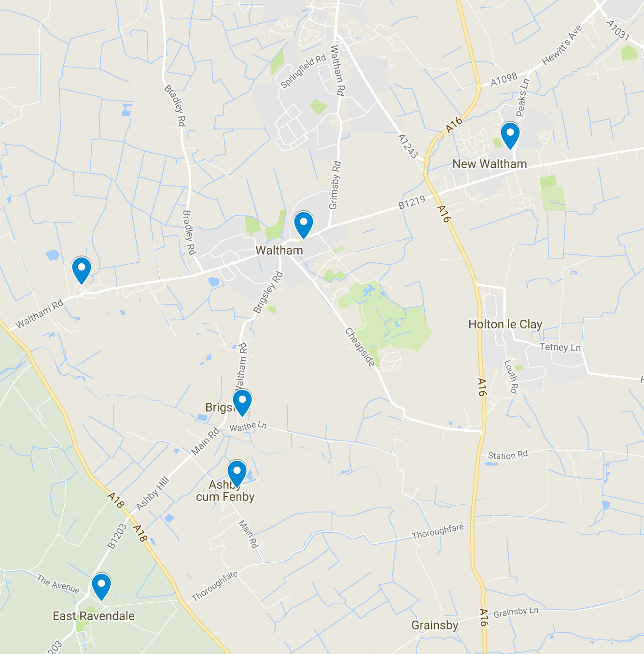This screenshot has height=654, width=644.
Task: Select the New Waltham town label
Action: pyautogui.click(x=490, y=164)
